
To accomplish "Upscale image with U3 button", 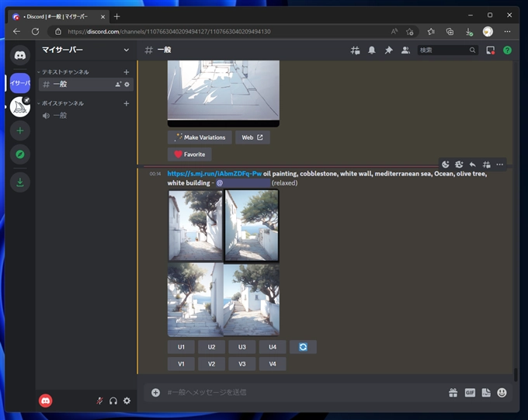I will pos(241,347).
